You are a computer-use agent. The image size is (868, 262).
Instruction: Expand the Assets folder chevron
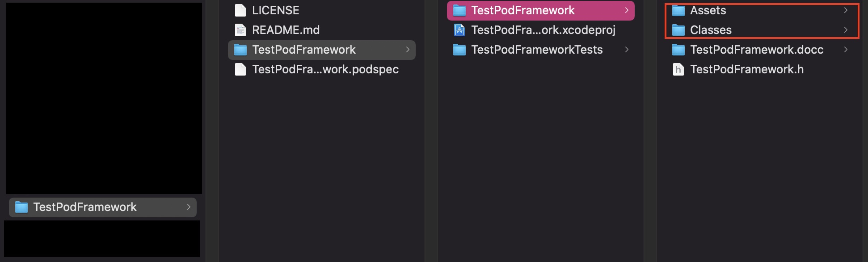coord(846,10)
